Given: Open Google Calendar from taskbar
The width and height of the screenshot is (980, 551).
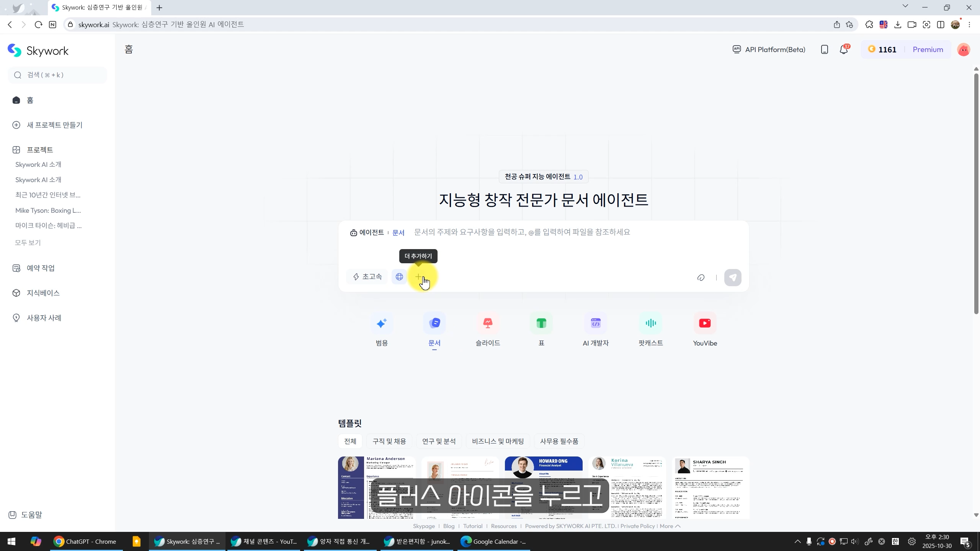Looking at the screenshot, I should (x=494, y=541).
